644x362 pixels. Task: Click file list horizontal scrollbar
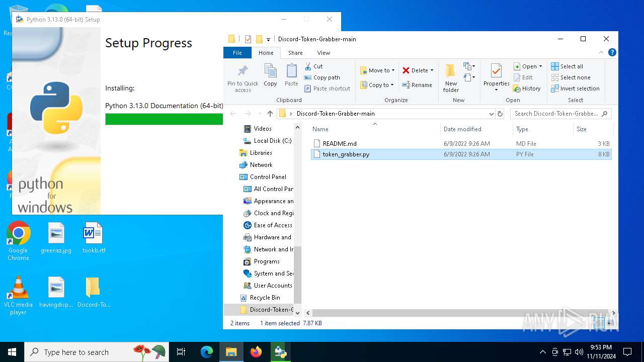coord(460,313)
